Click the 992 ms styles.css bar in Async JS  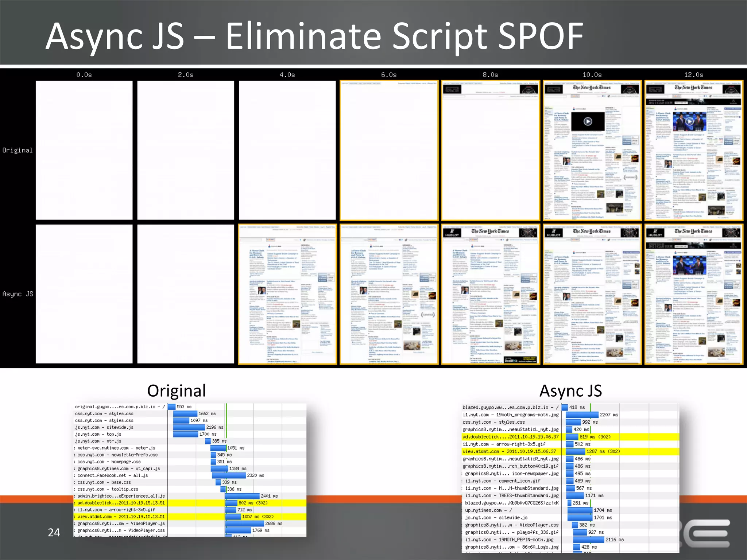click(x=573, y=422)
